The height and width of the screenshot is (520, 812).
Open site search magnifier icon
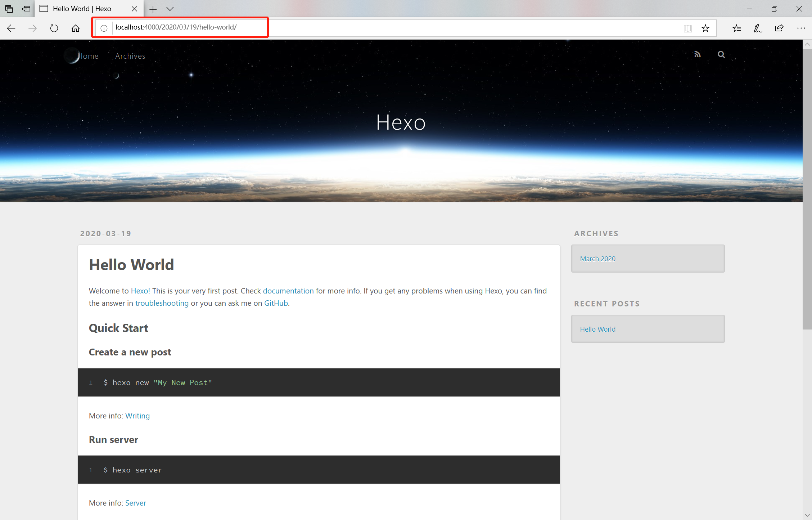point(721,54)
